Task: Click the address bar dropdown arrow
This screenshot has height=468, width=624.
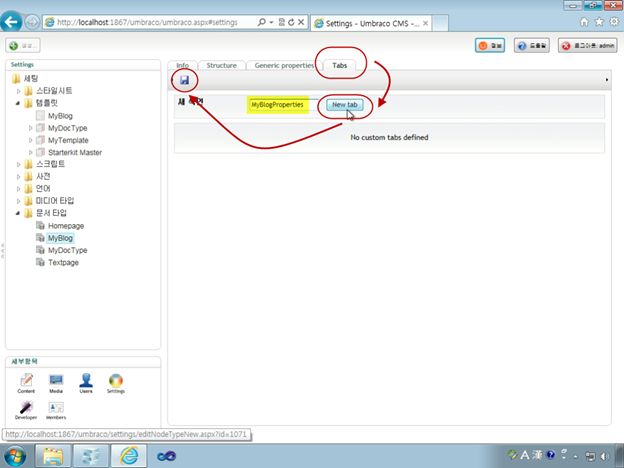Action: [271, 22]
